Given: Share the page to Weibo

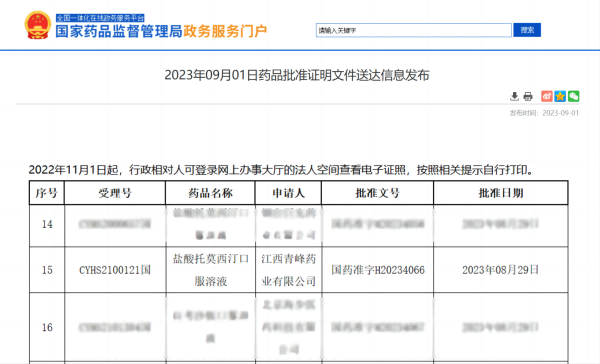Looking at the screenshot, I should (x=546, y=96).
